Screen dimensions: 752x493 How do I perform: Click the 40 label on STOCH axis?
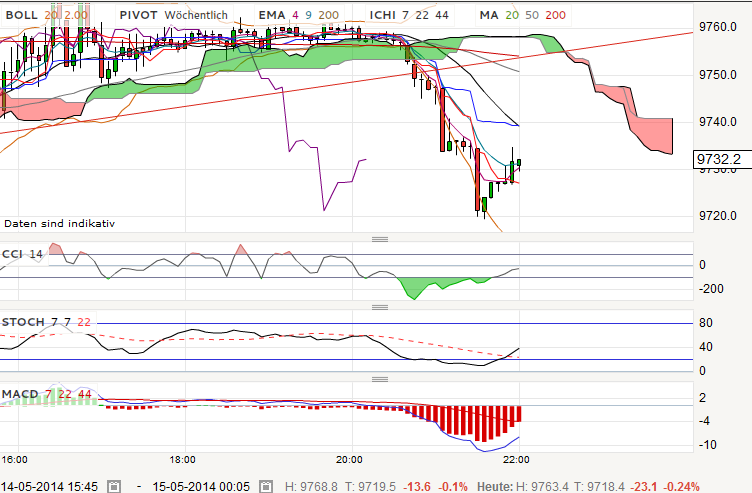coord(705,346)
